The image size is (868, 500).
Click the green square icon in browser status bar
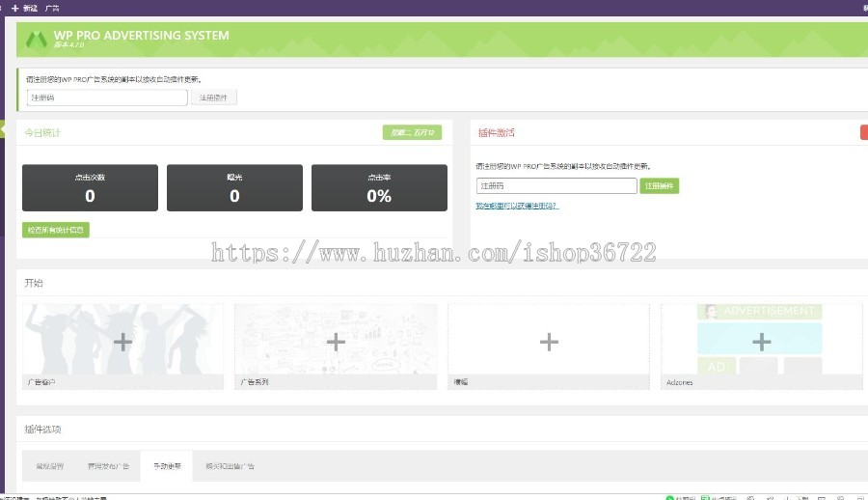pos(705,498)
